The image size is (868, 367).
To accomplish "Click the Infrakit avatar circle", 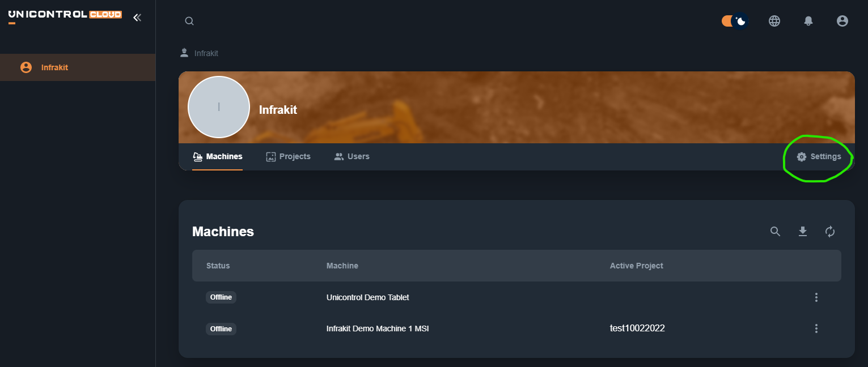I will pos(219,107).
